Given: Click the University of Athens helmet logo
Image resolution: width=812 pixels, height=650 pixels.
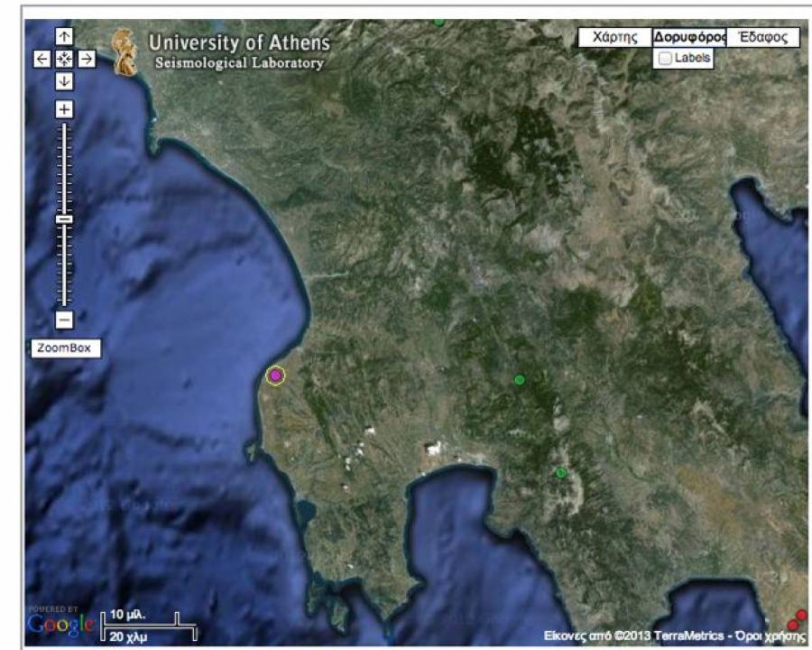Looking at the screenshot, I should [125, 52].
